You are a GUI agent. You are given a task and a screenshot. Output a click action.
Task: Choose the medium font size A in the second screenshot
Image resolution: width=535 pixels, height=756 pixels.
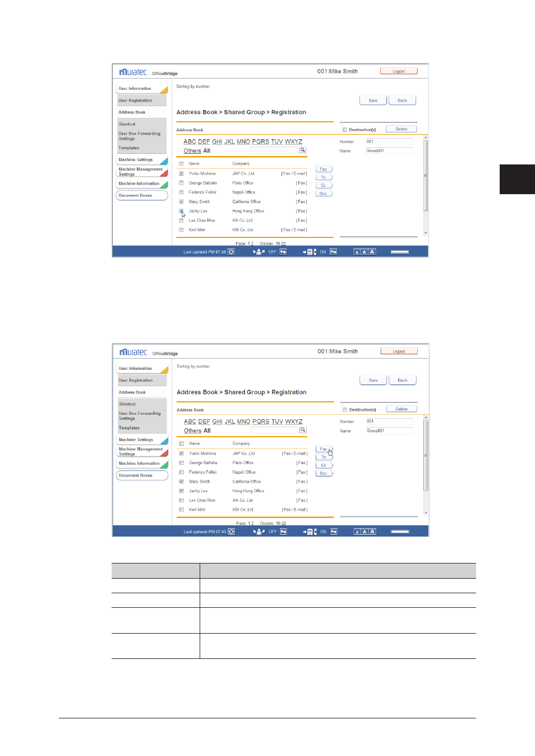pos(365,532)
